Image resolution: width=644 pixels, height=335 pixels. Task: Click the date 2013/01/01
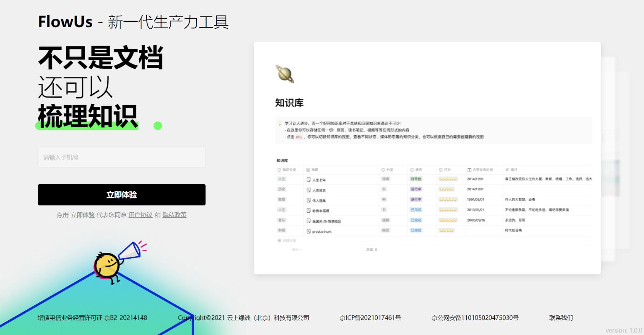(x=475, y=210)
